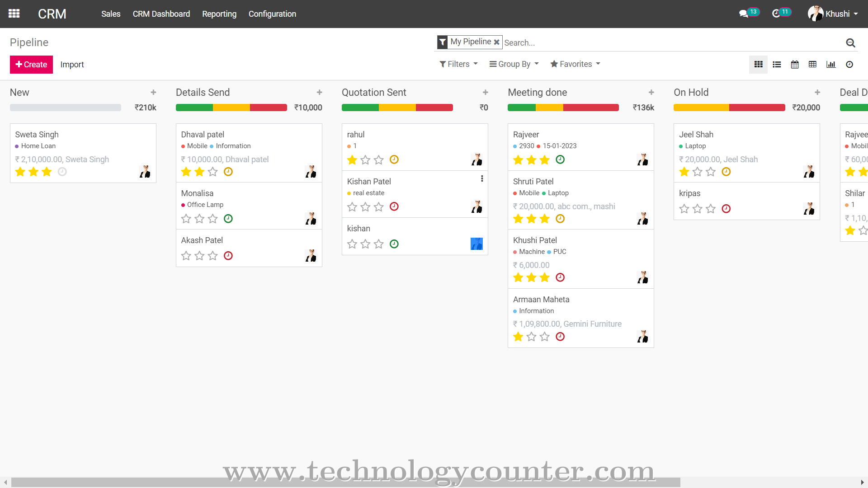The image size is (868, 488).
Task: Open the Khushi Patel opportunity card
Action: coord(580,259)
